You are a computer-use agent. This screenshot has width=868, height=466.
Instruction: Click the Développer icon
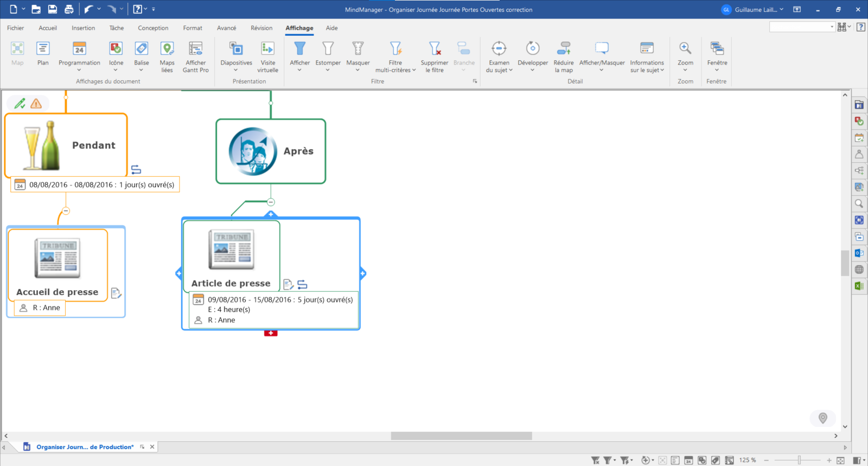coord(532,49)
